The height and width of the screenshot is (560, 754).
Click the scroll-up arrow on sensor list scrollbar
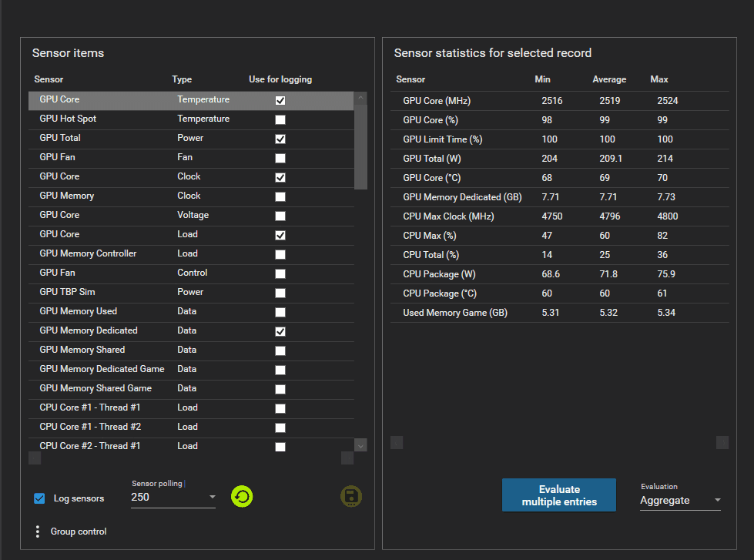pos(360,98)
